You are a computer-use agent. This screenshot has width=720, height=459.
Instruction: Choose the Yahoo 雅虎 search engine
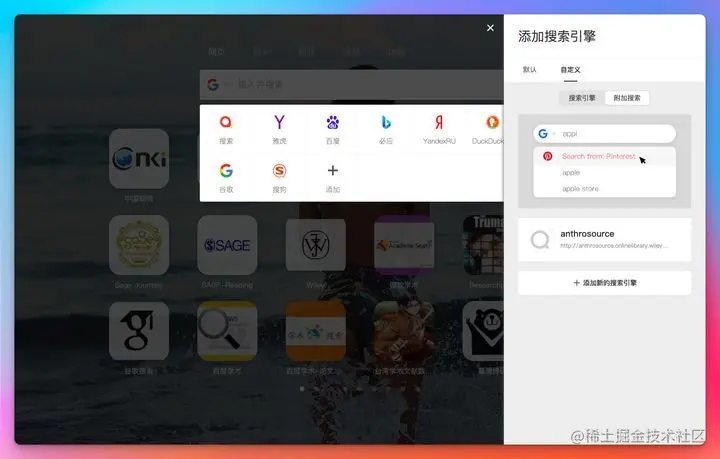click(x=279, y=122)
